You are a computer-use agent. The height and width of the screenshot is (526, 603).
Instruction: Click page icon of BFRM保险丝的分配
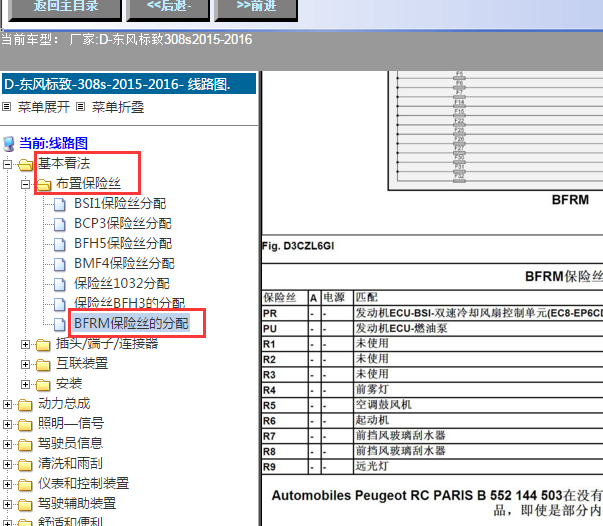pyautogui.click(x=60, y=324)
